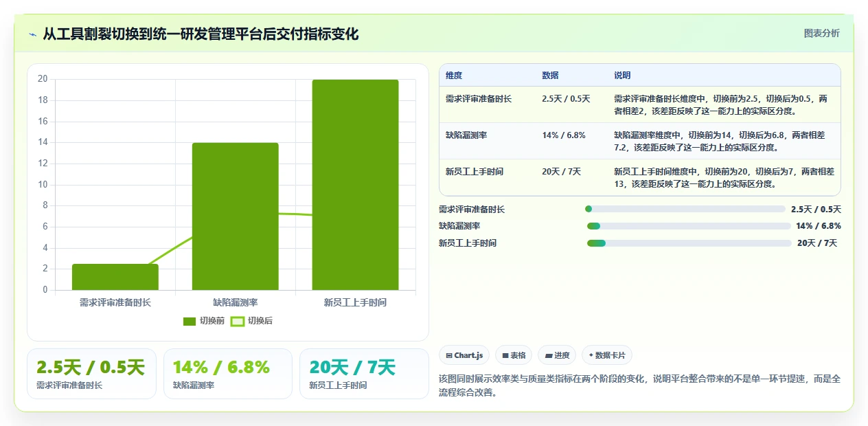Click table value 2.5天 / 0.5天
868x426 pixels.
[x=566, y=99]
